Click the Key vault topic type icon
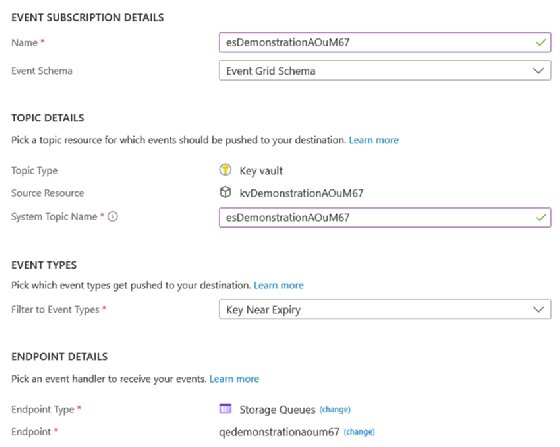 click(x=225, y=170)
